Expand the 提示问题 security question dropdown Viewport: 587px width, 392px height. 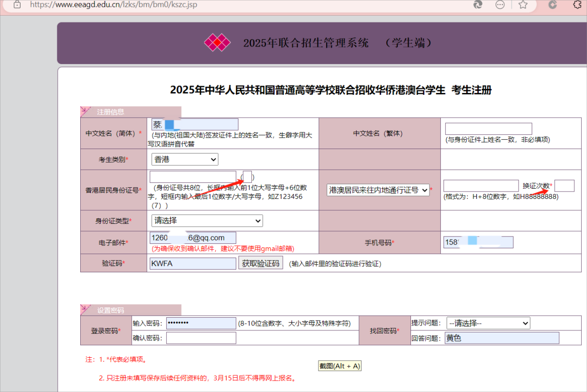(488, 323)
